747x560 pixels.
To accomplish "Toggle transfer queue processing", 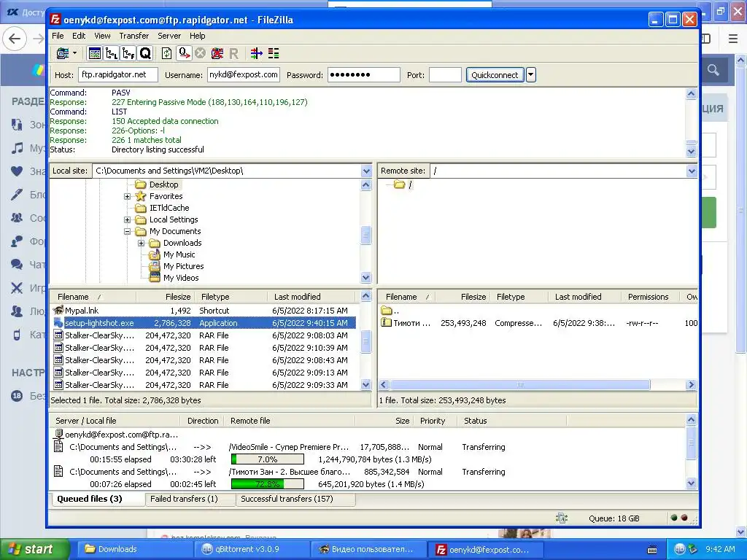I will 184,53.
